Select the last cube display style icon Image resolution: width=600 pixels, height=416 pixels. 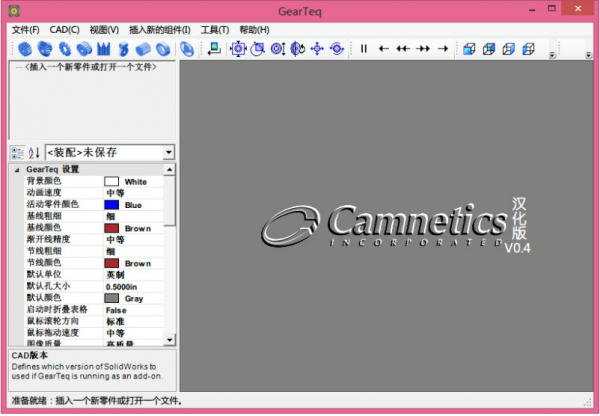coord(528,48)
